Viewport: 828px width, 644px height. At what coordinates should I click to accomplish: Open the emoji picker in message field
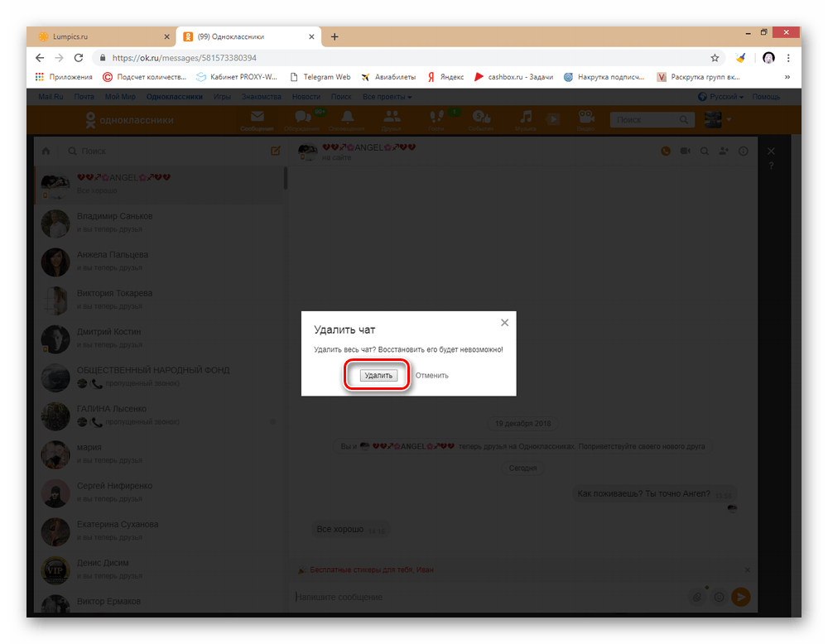(x=719, y=597)
